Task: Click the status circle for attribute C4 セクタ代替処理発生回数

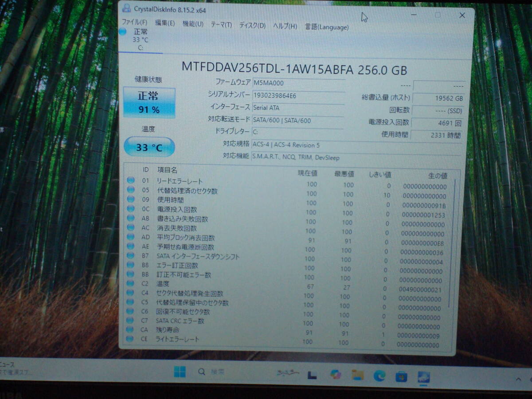Action: 130,293
